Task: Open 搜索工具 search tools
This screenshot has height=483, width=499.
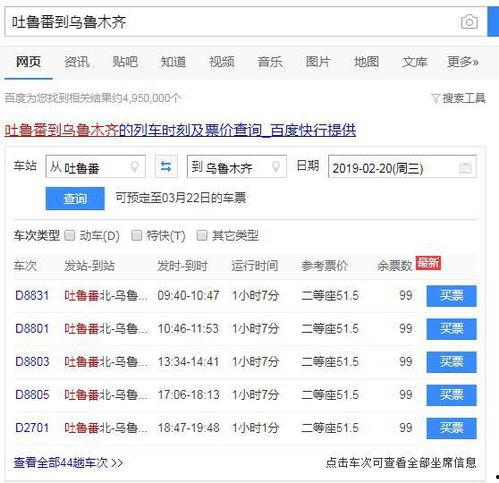Action: 458,98
